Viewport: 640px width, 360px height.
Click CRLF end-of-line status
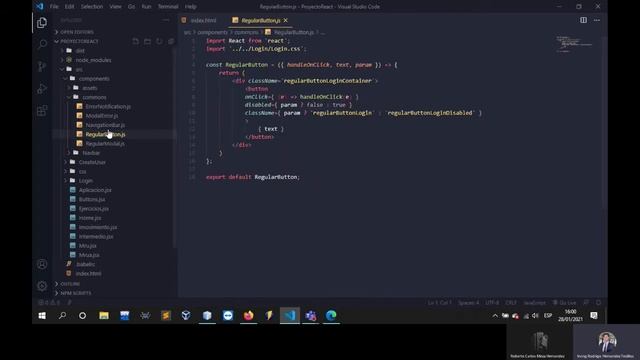click(x=511, y=302)
